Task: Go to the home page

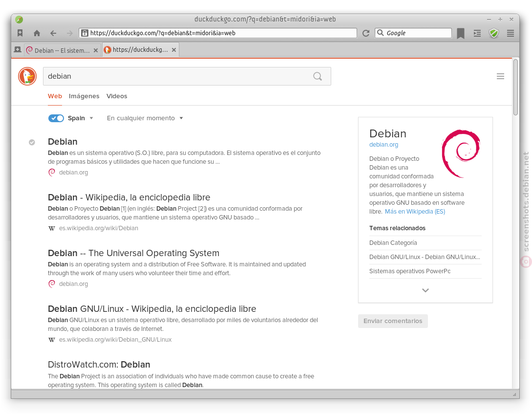Action: pyautogui.click(x=37, y=33)
